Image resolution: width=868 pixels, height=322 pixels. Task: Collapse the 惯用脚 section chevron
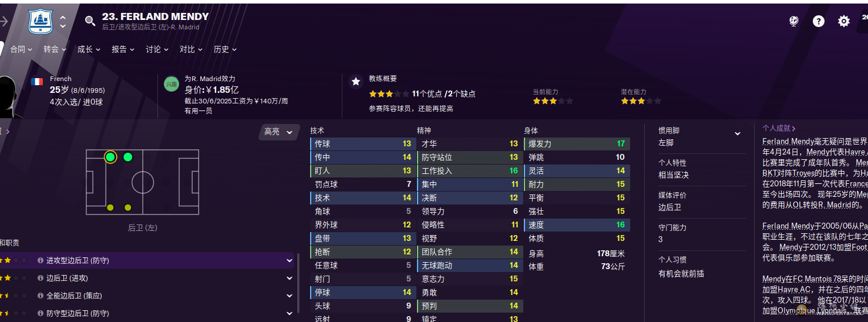coord(738,134)
